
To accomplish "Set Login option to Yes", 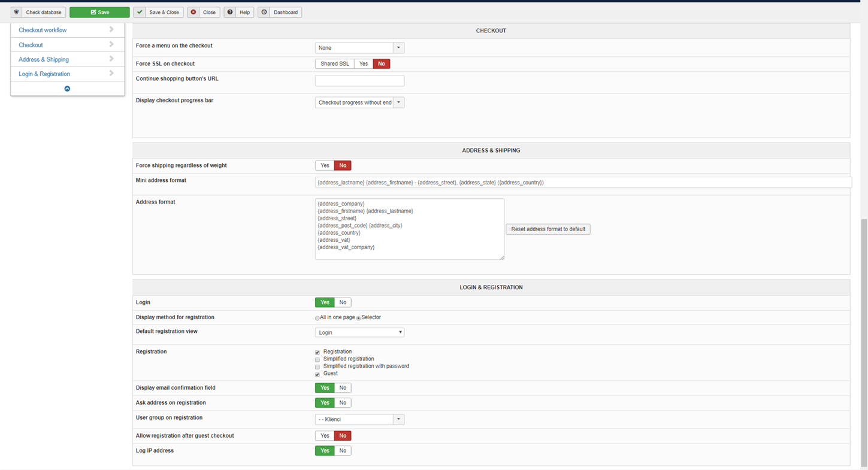I will 325,302.
